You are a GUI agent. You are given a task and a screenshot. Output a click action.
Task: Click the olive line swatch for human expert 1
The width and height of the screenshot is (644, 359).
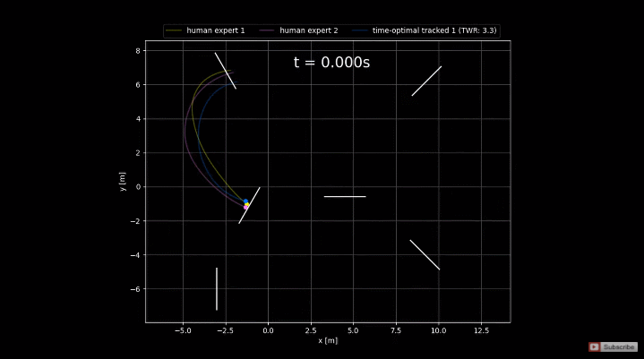point(174,30)
